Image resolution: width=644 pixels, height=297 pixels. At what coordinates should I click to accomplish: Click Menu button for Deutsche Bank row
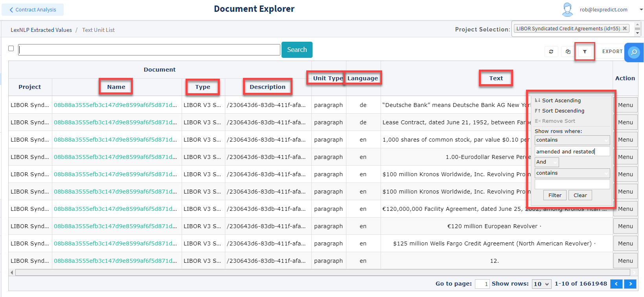tap(625, 105)
